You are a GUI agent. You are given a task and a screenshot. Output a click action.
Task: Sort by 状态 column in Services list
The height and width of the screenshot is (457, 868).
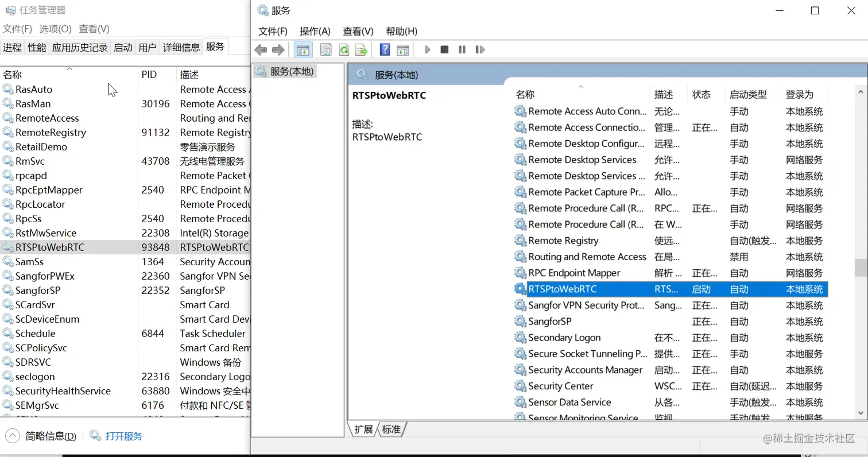[x=706, y=95]
